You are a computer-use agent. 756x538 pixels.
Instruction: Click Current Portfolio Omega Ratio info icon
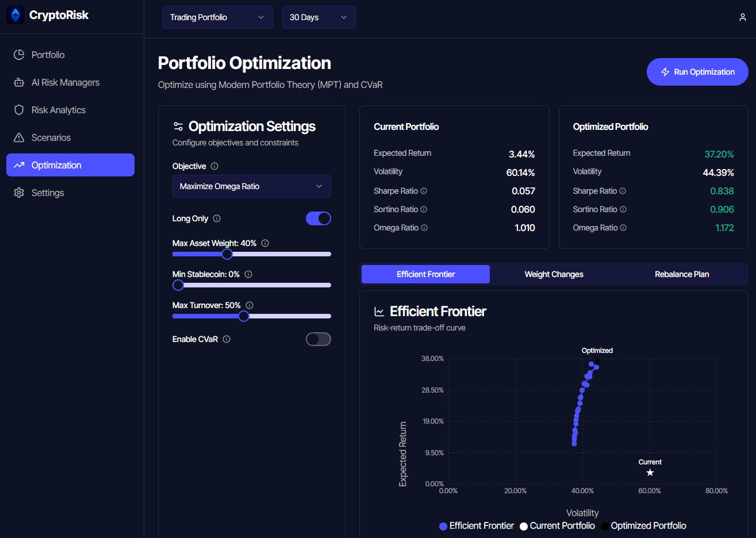(x=424, y=228)
